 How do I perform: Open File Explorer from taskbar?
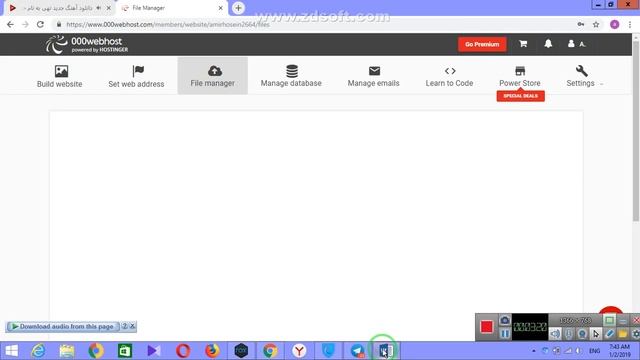(67, 351)
